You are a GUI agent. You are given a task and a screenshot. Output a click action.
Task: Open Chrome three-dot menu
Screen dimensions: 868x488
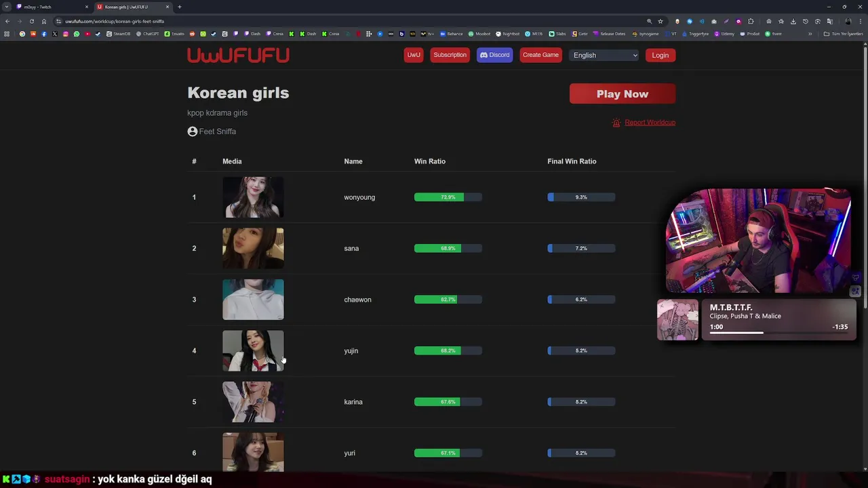[861, 21]
